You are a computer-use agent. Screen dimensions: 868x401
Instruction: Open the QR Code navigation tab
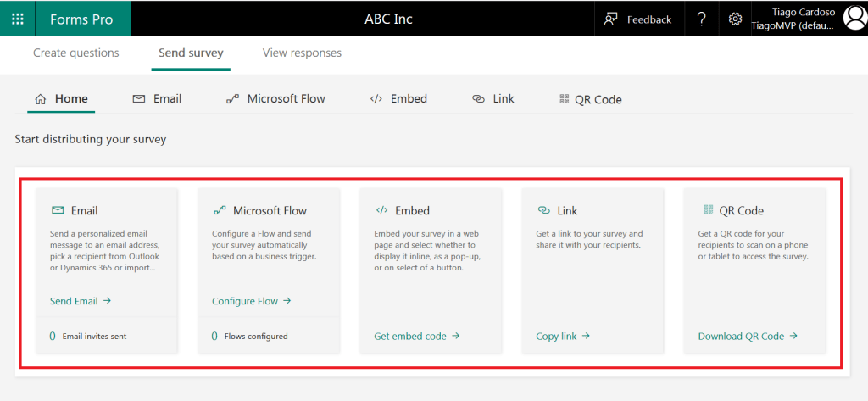click(591, 99)
